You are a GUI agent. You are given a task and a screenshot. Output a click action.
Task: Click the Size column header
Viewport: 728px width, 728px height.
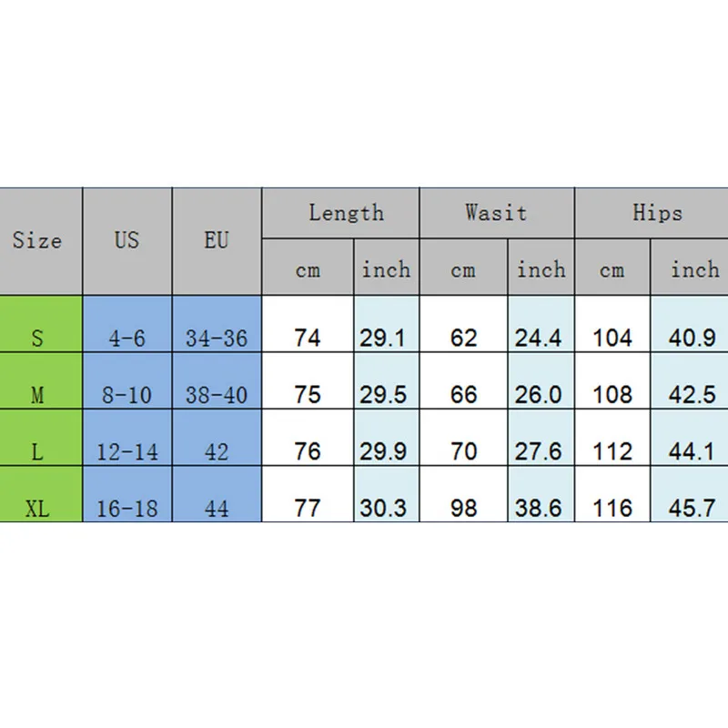point(38,241)
